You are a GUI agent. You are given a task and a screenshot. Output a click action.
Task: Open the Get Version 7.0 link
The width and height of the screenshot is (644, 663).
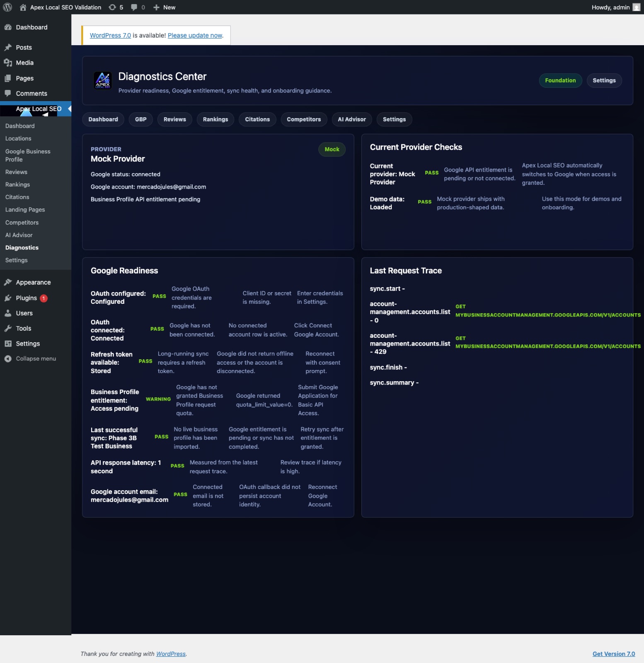613,654
